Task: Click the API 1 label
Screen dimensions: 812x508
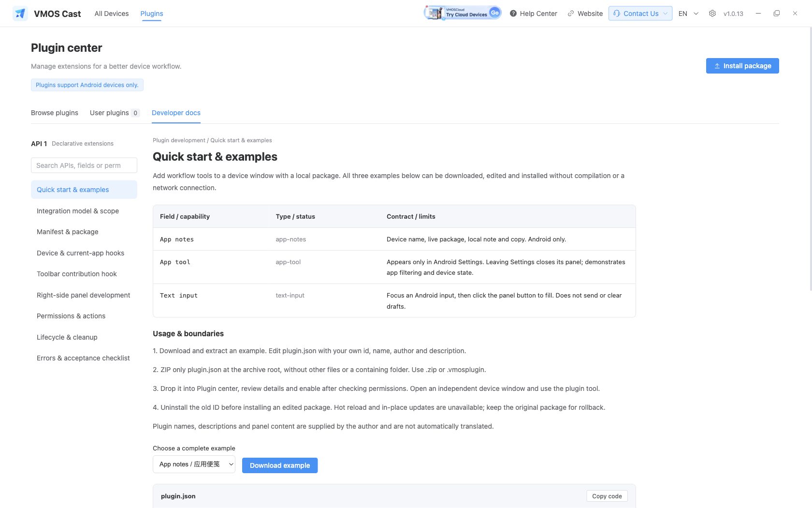Action: (x=39, y=144)
